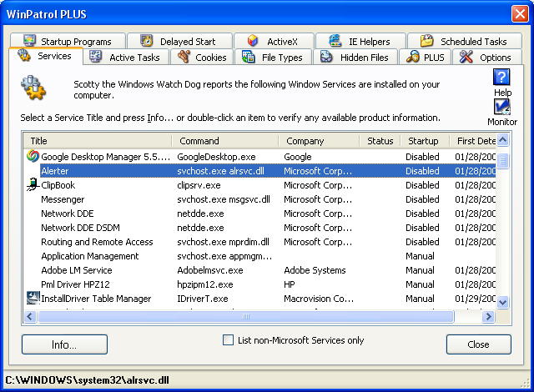
Task: Click the ClipBook row icon
Action: coord(33,185)
